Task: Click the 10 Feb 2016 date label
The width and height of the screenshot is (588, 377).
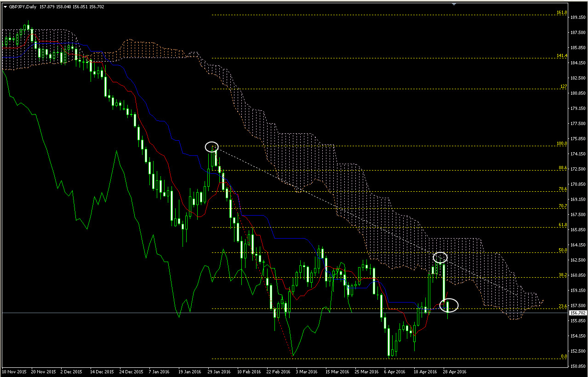Action: pos(249,371)
